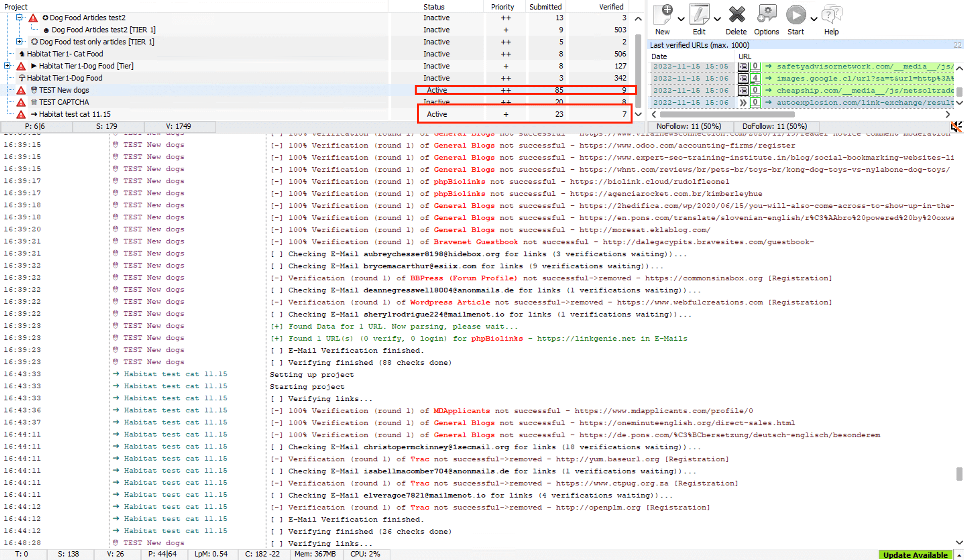The height and width of the screenshot is (560, 964).
Task: Collapse the Dog Food Articles test2 tree node
Action: pyautogui.click(x=19, y=17)
